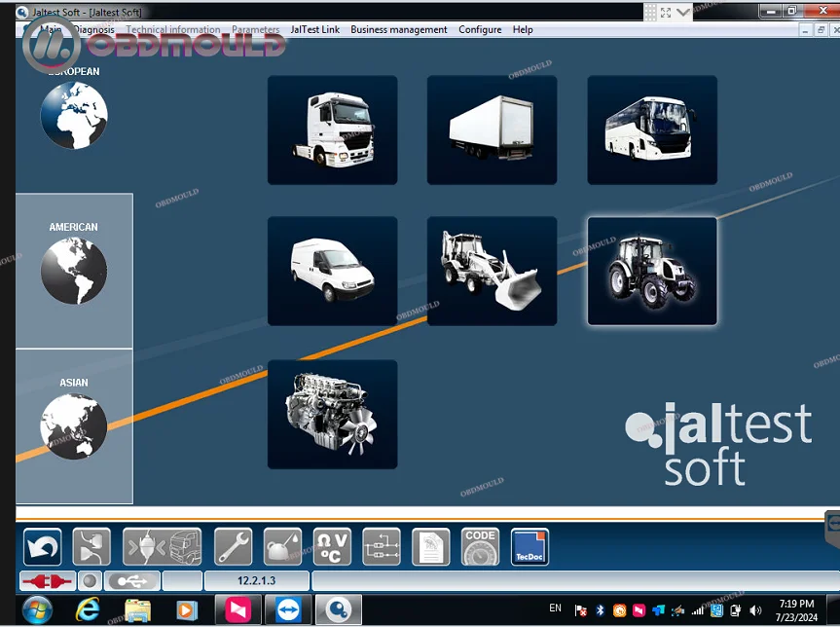Open the TecDoc catalog button
The image size is (840, 627).
(x=530, y=547)
